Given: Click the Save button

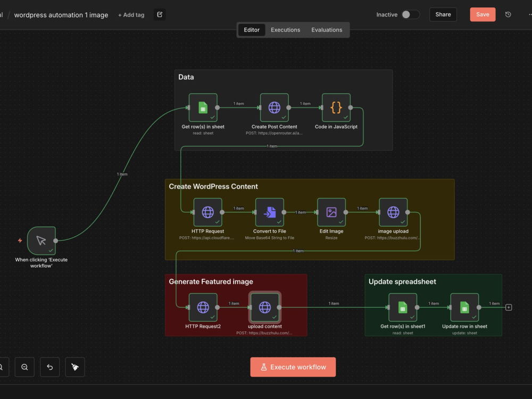Looking at the screenshot, I should 483,14.
